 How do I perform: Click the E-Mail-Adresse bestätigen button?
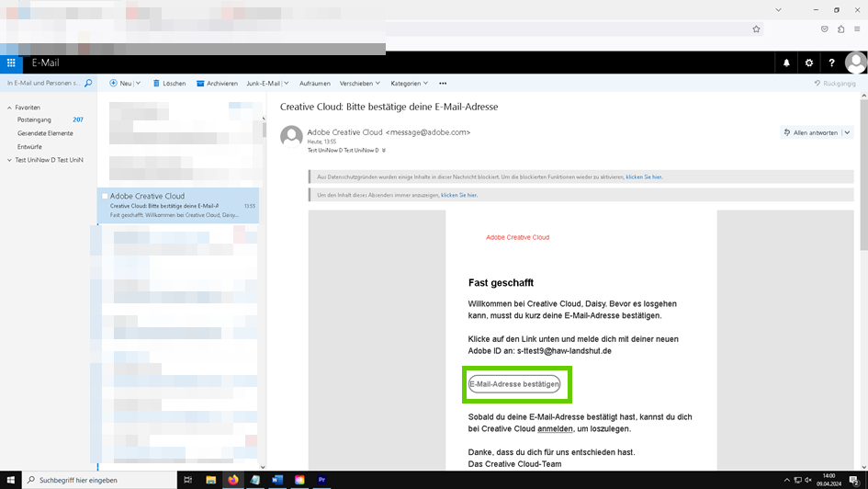click(514, 384)
